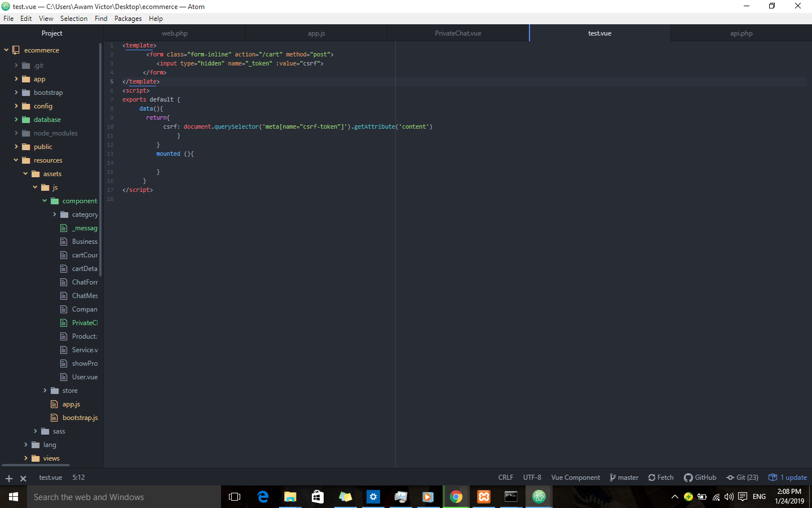This screenshot has width=812, height=508.
Task: Click the app.js file icon in tree
Action: (54, 404)
